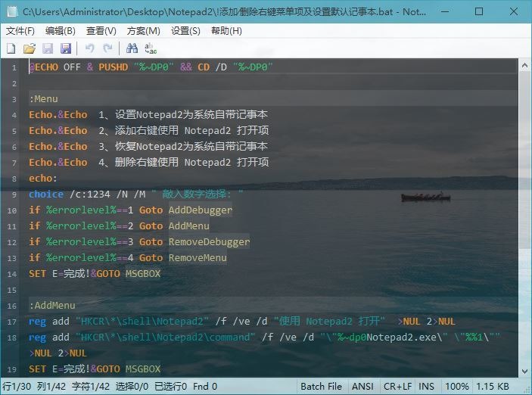Click RemoveMenu on line 13
This screenshot has height=395, width=532.
click(x=198, y=258)
